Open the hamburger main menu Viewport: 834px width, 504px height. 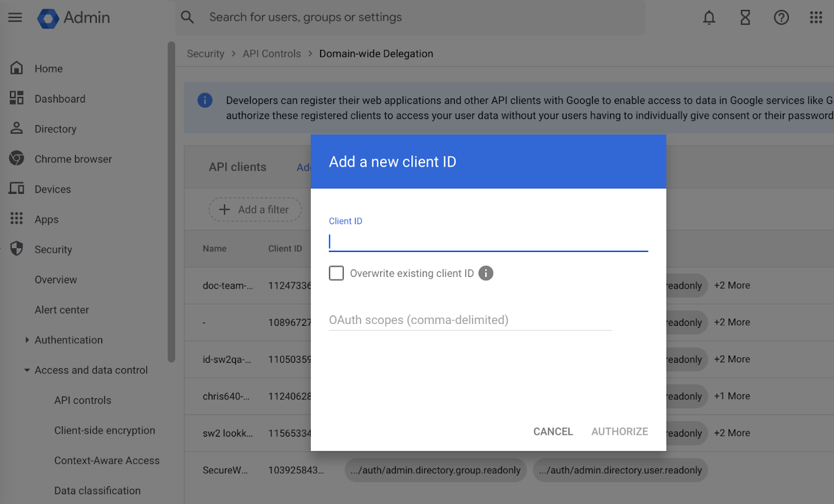click(15, 18)
